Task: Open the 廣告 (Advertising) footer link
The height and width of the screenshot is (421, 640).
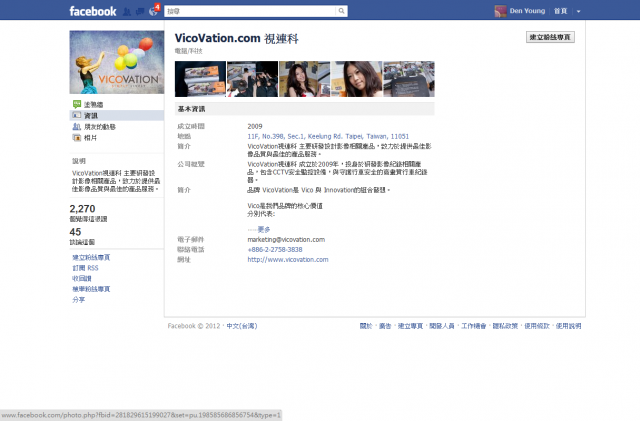Action: [x=385, y=326]
